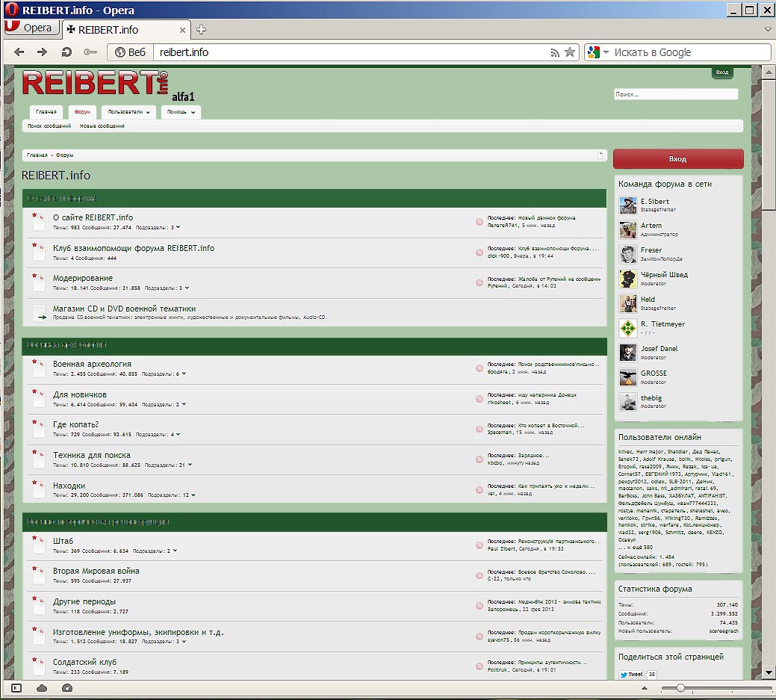The width and height of the screenshot is (776, 700).
Task: Click the view options arrow near zoom
Action: tap(645, 687)
